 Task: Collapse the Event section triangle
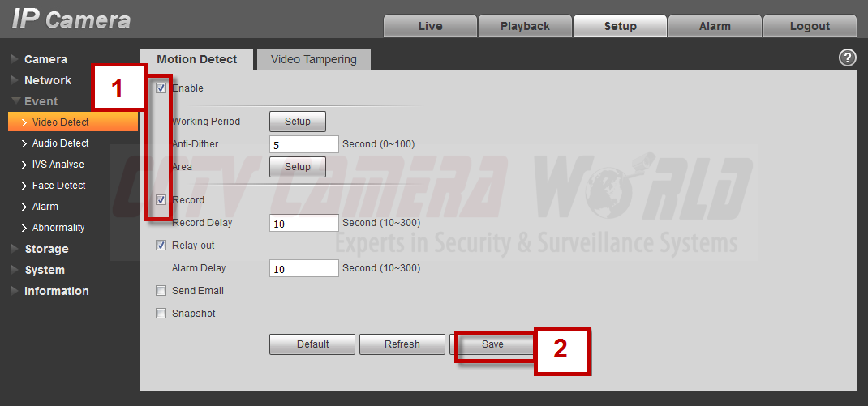(x=15, y=102)
